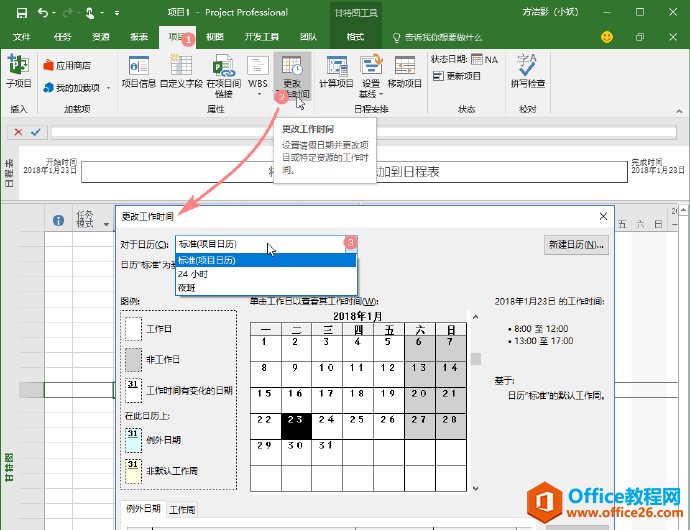Select Standard (标准(项目日历)) in dropdown list
Image resolution: width=690 pixels, height=530 pixels.
click(266, 260)
